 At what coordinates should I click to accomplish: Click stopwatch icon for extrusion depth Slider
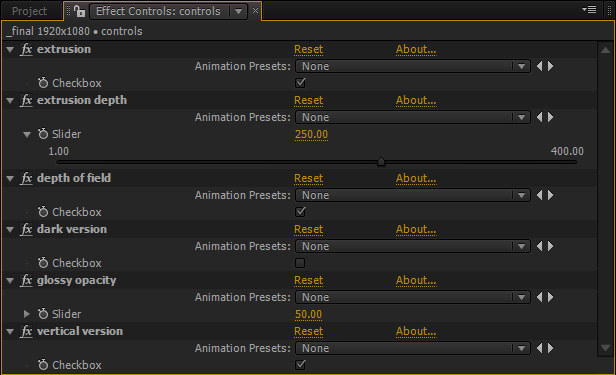[43, 134]
